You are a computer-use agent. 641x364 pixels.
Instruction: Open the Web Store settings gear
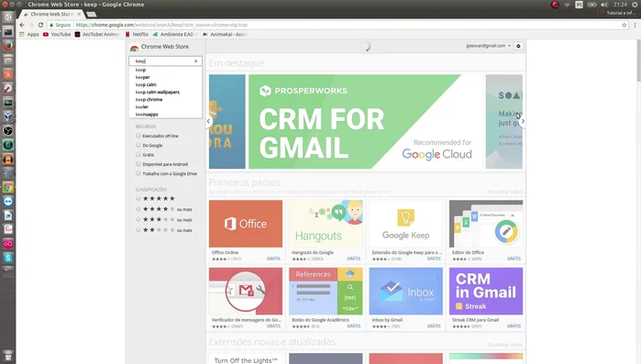(x=518, y=46)
